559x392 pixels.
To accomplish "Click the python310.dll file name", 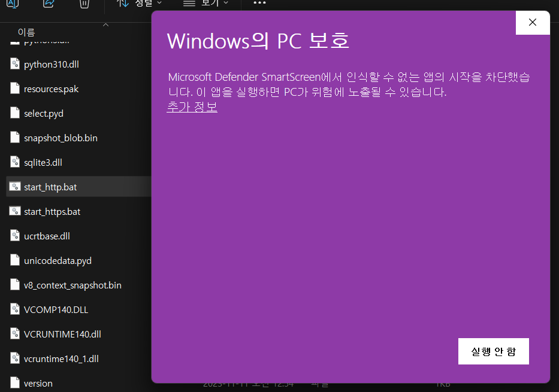I will 52,65.
